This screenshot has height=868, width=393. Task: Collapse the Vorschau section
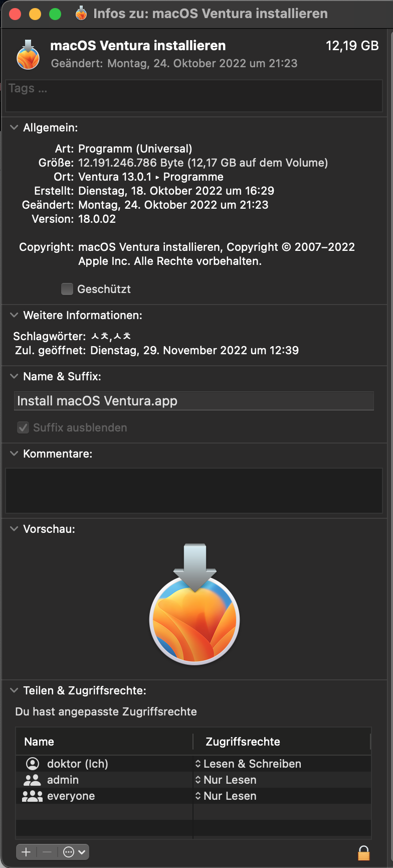pos(14,529)
